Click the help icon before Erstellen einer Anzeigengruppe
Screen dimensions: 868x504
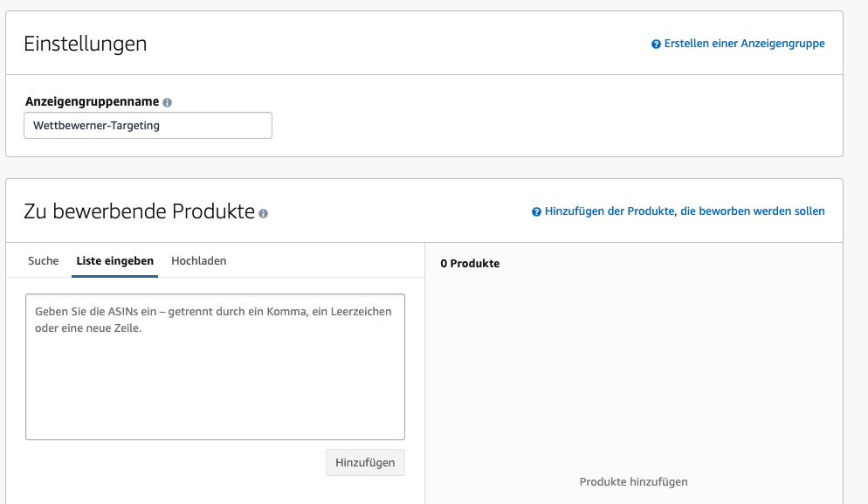[x=656, y=45]
